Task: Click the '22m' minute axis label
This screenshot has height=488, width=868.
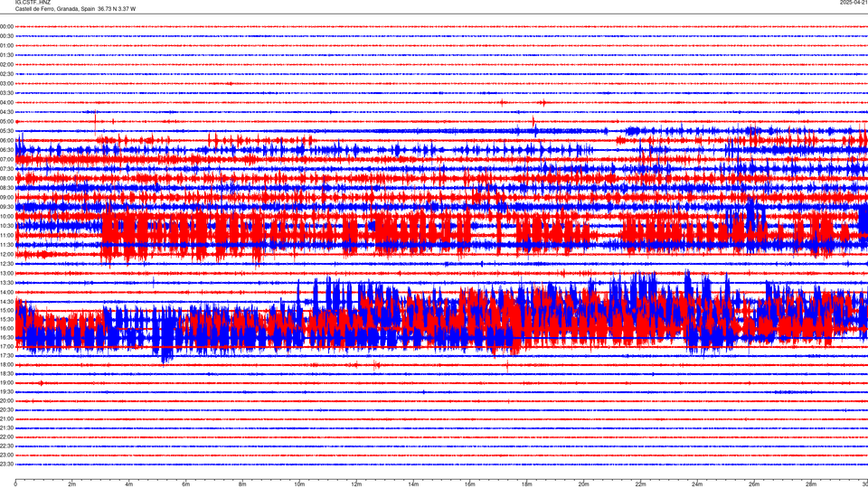Action: (640, 484)
